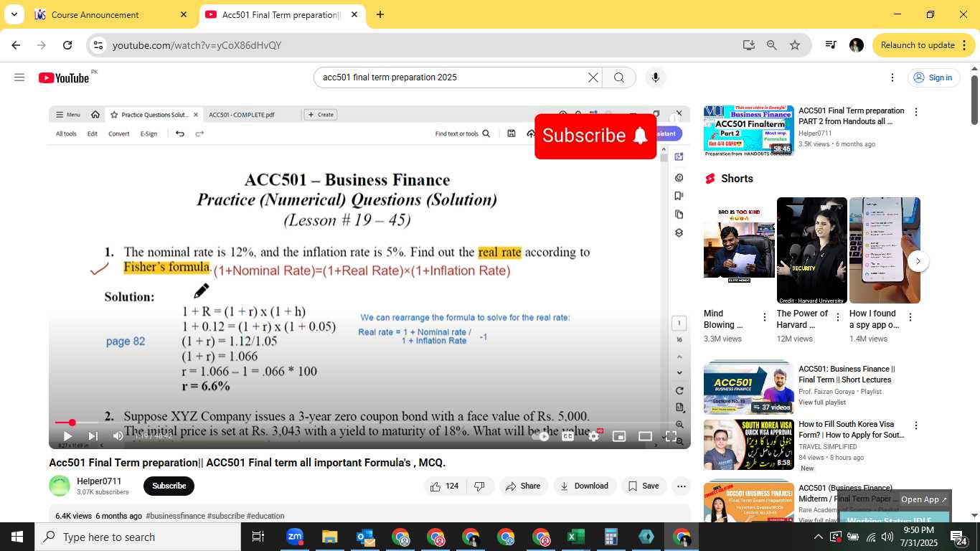This screenshot has height=551, width=980.
Task: Bookmark this page star
Action: pos(795,45)
